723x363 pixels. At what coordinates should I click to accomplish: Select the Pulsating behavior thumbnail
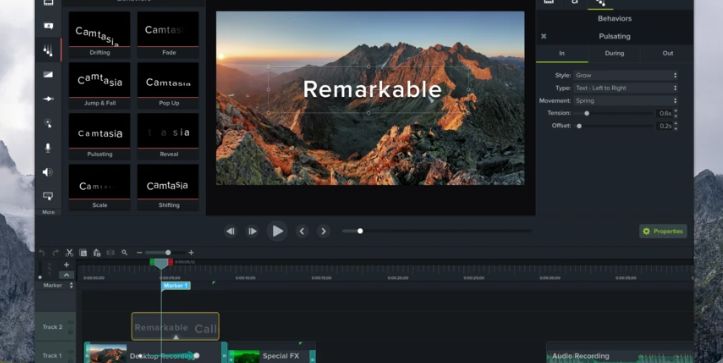click(100, 136)
